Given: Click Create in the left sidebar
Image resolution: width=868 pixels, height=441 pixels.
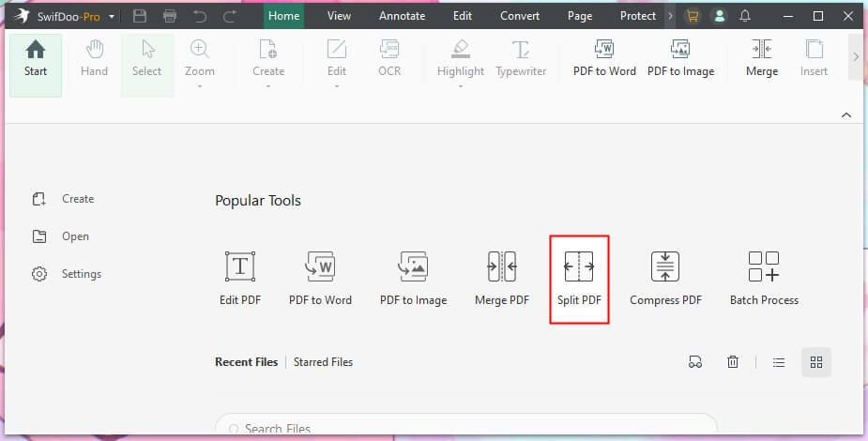Looking at the screenshot, I should coord(63,199).
